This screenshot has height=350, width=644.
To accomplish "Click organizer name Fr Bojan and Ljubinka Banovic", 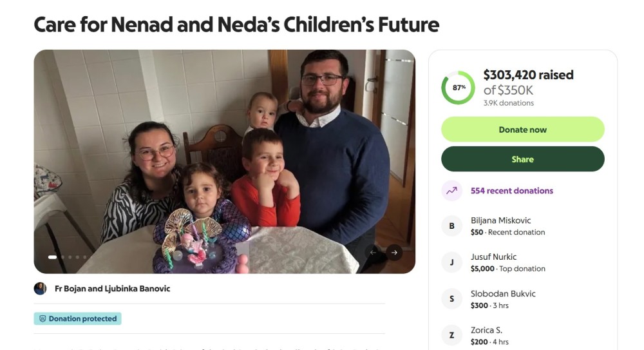I will (x=112, y=289).
